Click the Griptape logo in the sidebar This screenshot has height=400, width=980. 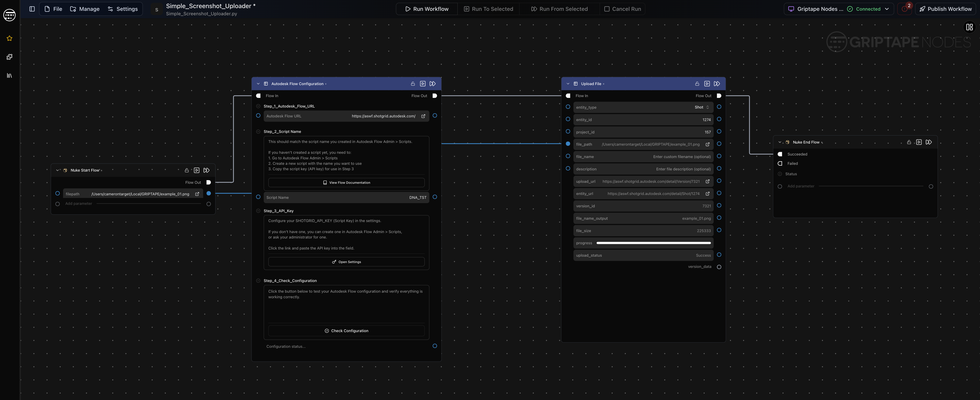[x=9, y=15]
